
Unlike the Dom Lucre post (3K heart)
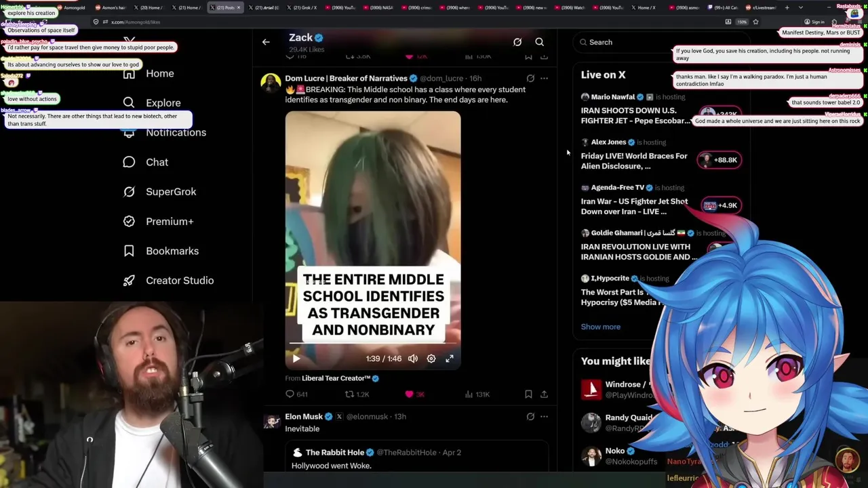(x=414, y=394)
